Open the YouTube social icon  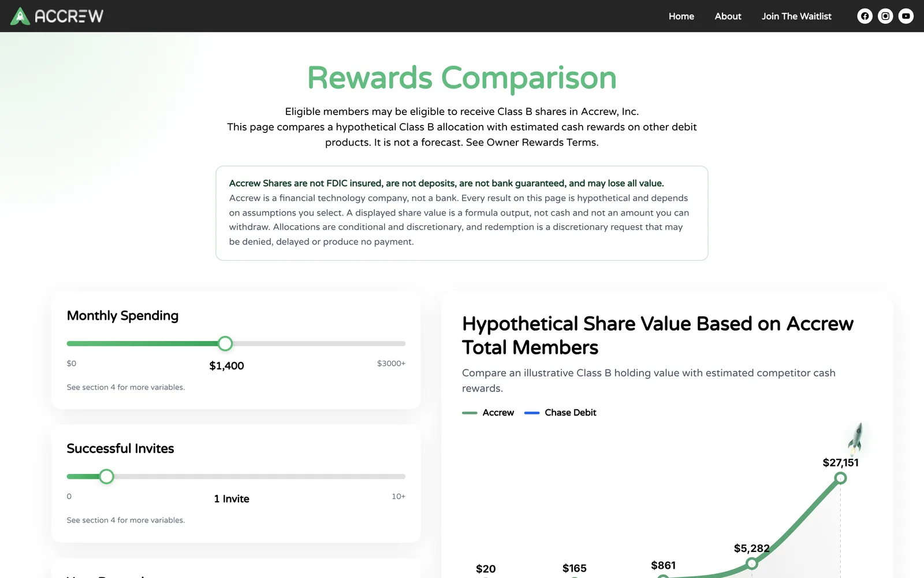click(906, 16)
